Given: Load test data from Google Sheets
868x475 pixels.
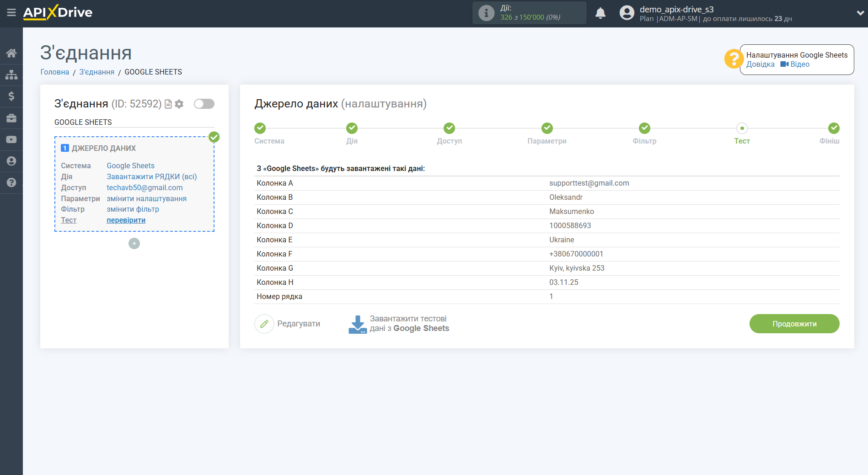Looking at the screenshot, I should 399,324.
